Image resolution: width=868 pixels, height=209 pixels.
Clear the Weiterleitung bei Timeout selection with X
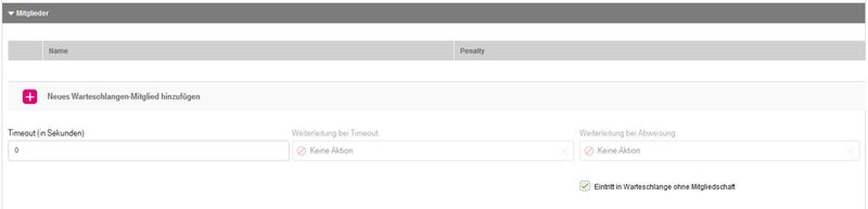tap(564, 151)
